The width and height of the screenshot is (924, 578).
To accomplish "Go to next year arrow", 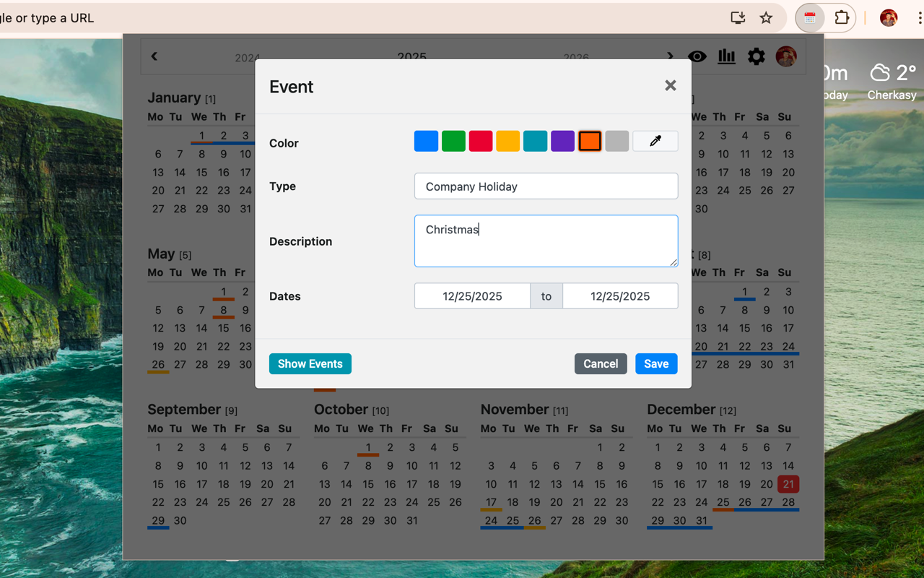I will tap(670, 56).
